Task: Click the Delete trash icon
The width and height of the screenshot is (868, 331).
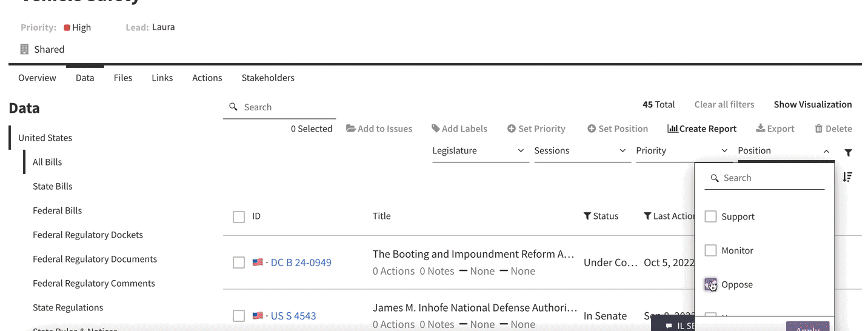Action: coord(818,129)
